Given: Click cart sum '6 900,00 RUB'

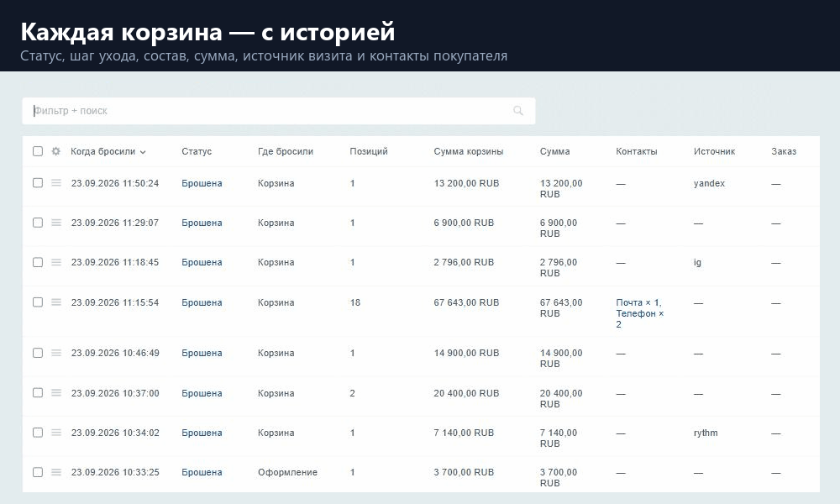Looking at the screenshot, I should click(x=464, y=223).
